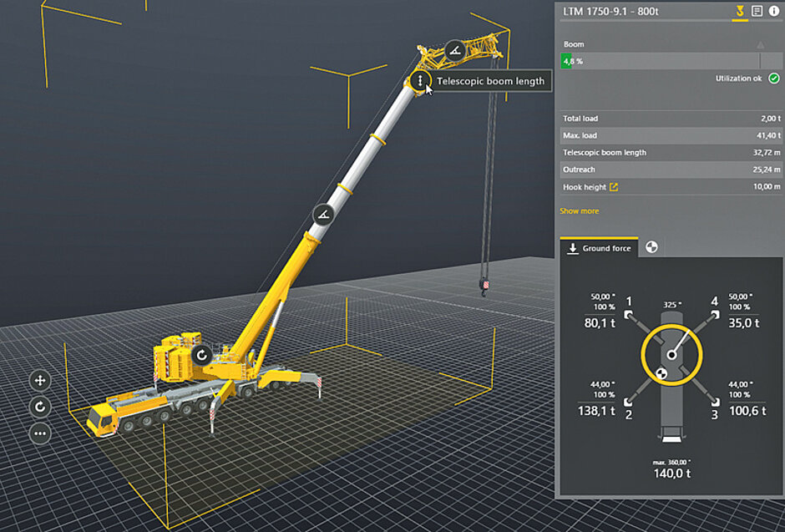Select the Ground force tab
Screen dimensions: 785x532
click(x=599, y=248)
